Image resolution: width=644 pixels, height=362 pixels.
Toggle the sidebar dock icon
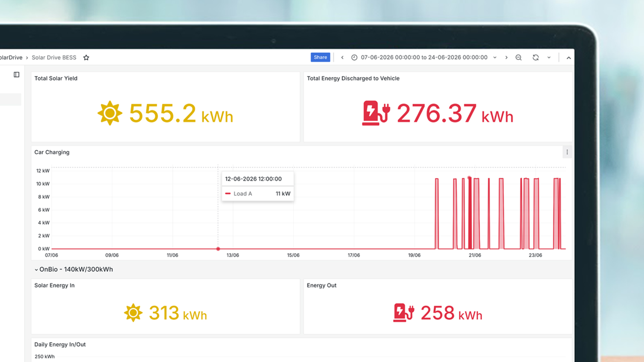coord(16,75)
